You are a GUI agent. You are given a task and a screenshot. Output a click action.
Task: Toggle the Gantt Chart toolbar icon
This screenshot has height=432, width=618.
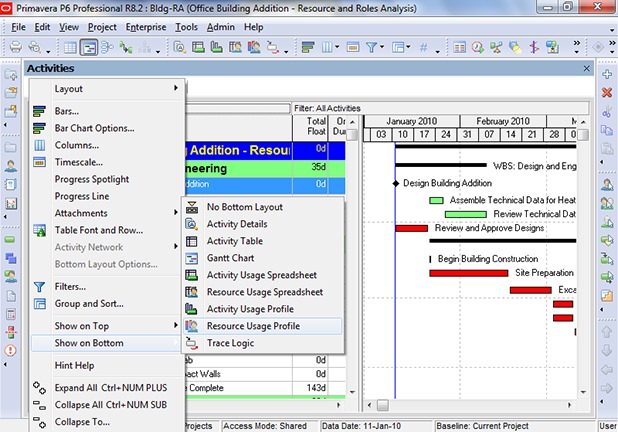[89, 48]
